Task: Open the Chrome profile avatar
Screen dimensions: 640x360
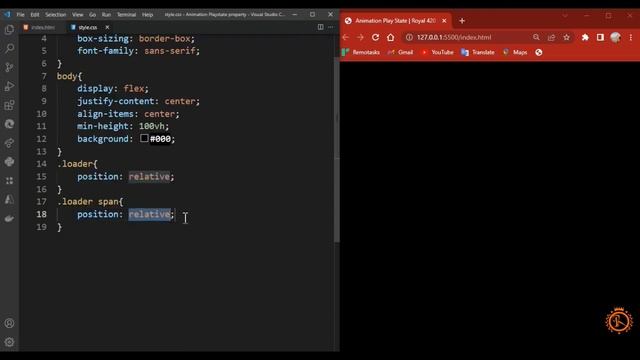Action: [616, 37]
